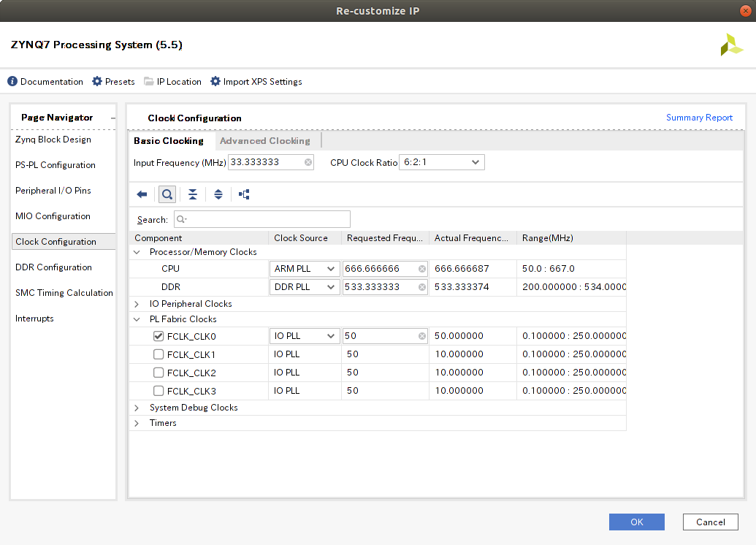
Task: Open the CPU Clock Ratio dropdown
Action: (442, 162)
